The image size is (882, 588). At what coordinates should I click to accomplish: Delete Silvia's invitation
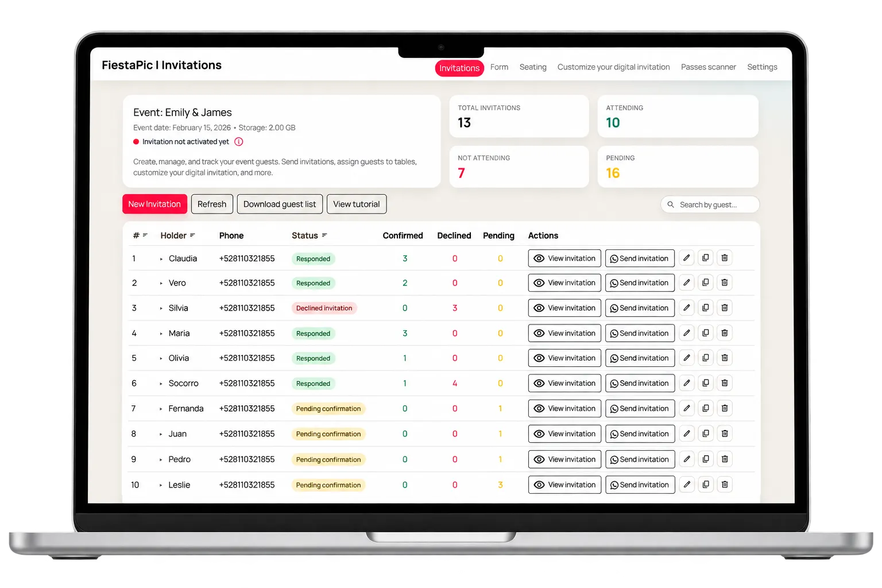pos(725,308)
